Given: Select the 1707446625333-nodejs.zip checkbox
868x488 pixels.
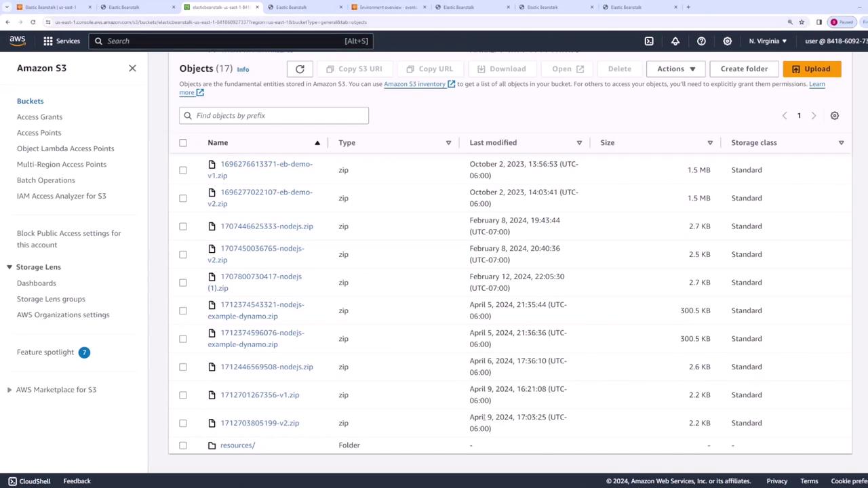Looking at the screenshot, I should 183,226.
